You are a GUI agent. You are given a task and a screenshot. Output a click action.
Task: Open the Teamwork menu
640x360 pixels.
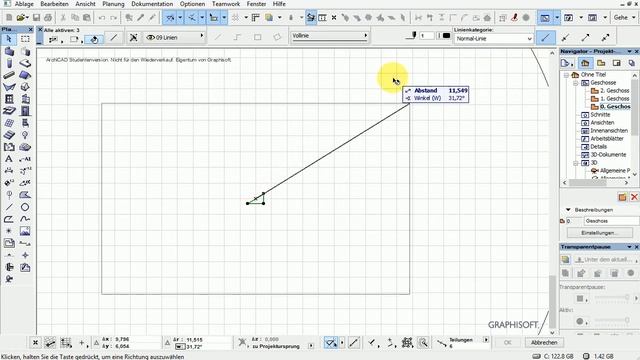coord(226,4)
